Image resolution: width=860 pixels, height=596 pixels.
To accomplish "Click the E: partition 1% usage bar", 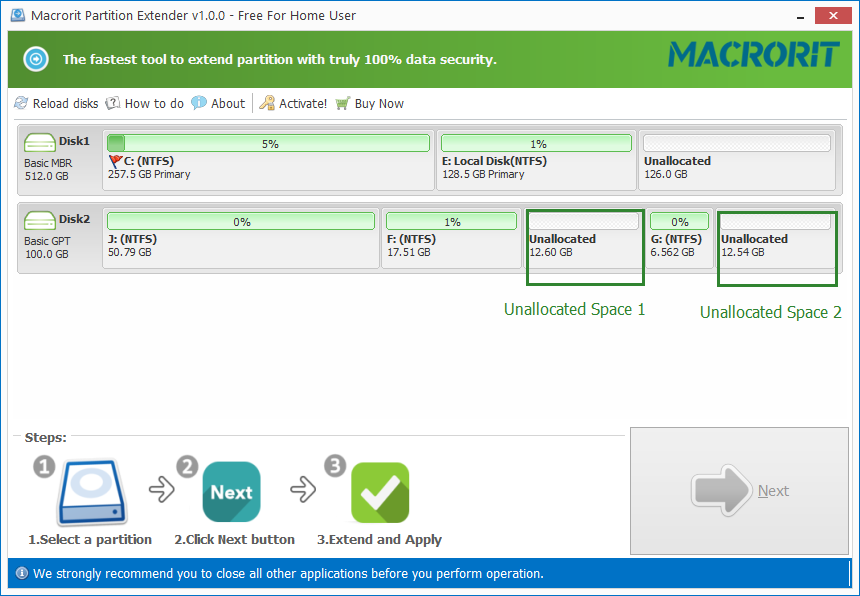I will pyautogui.click(x=536, y=144).
